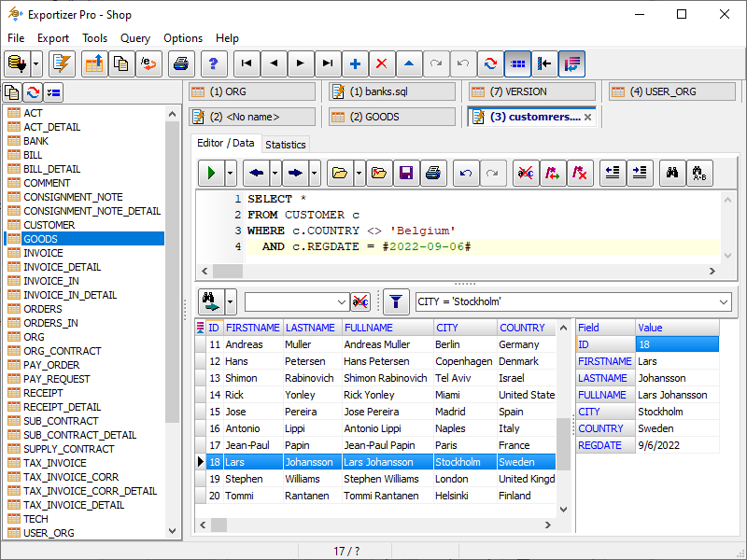Toggle the filter using the funnel icon
This screenshot has width=747, height=560.
point(396,301)
